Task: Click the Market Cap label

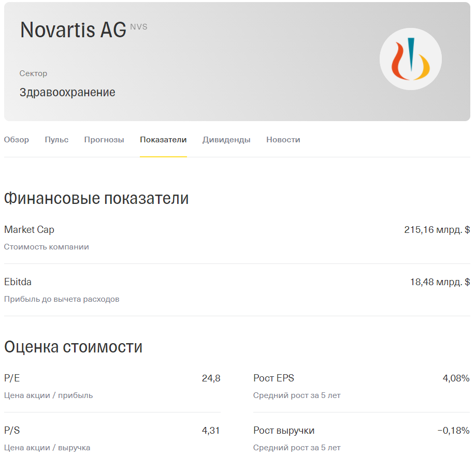Action: pyautogui.click(x=29, y=230)
